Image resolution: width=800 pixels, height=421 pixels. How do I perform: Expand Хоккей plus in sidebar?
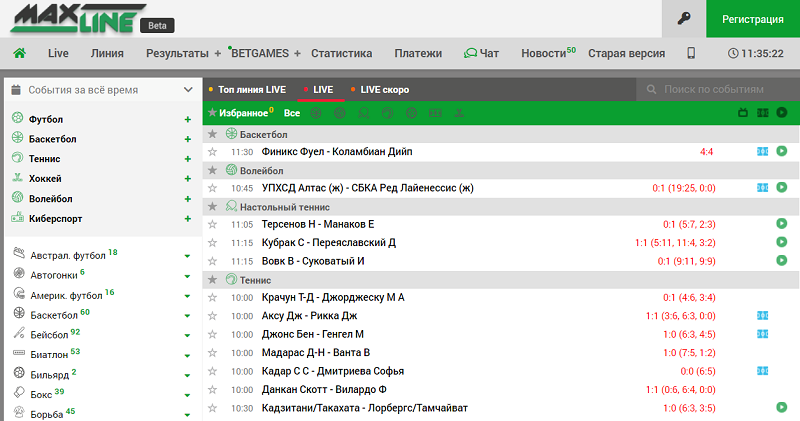coord(188,179)
